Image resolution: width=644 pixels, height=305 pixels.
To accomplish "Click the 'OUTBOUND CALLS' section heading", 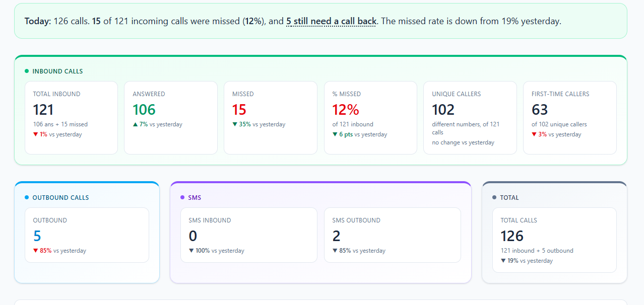I will coord(60,197).
